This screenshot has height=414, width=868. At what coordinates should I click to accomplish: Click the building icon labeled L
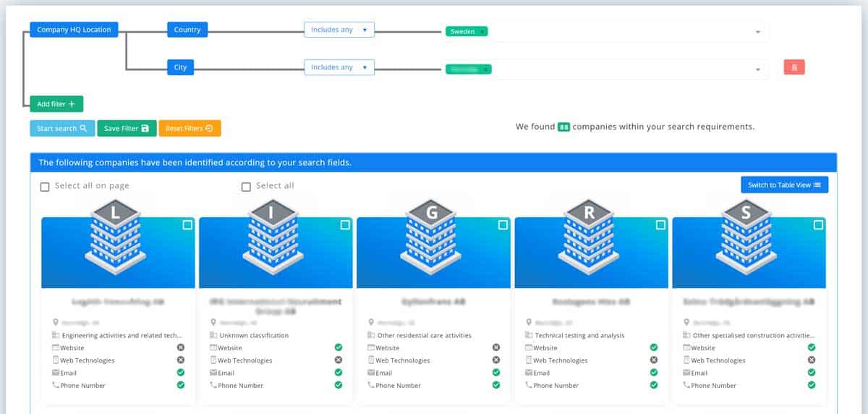coord(116,234)
